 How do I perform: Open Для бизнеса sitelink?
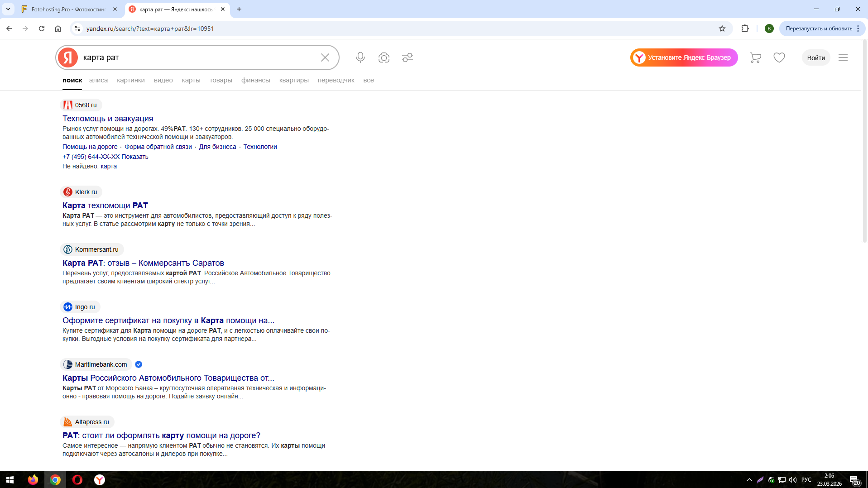[x=217, y=147]
